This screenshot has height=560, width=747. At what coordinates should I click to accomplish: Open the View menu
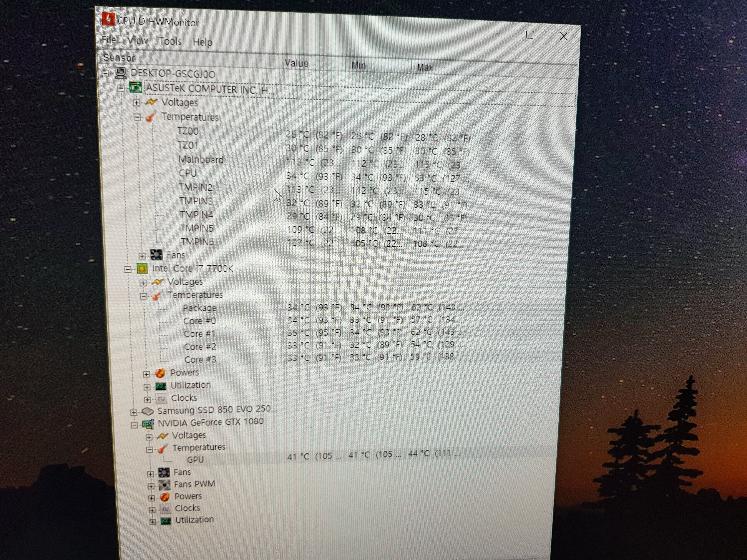137,41
